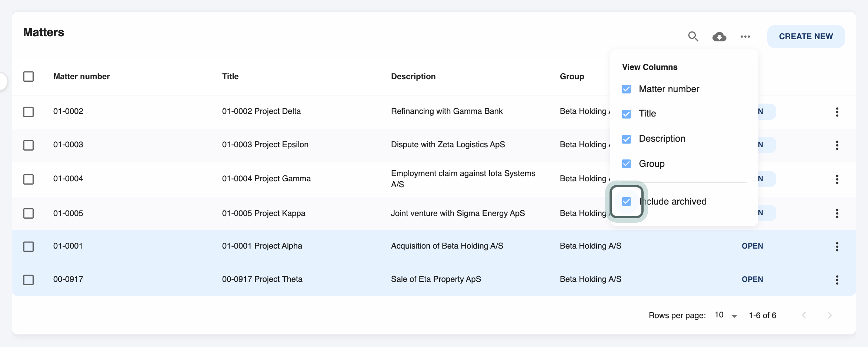The width and height of the screenshot is (868, 347).
Task: Select the checkbox for matter 01-0003
Action: [x=29, y=145]
